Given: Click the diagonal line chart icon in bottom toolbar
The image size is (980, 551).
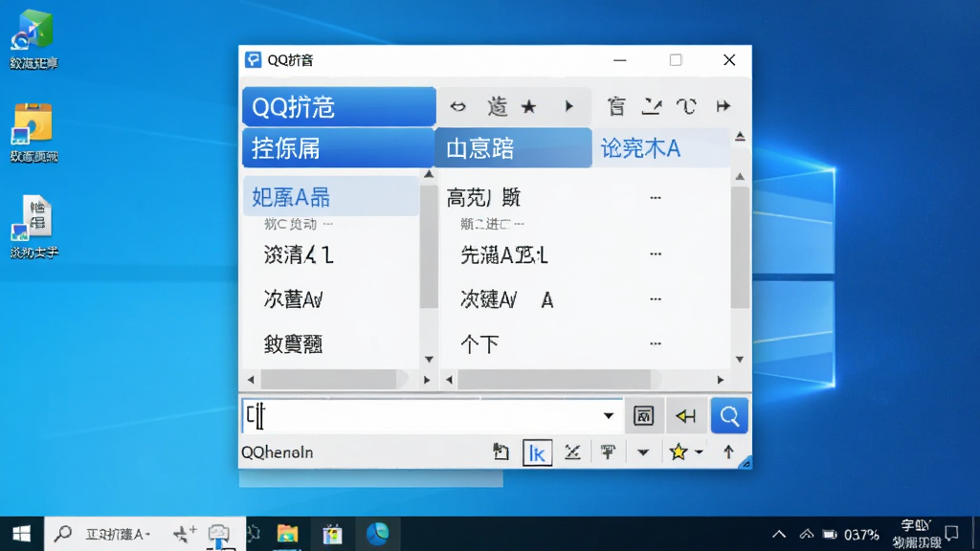Looking at the screenshot, I should click(x=572, y=452).
